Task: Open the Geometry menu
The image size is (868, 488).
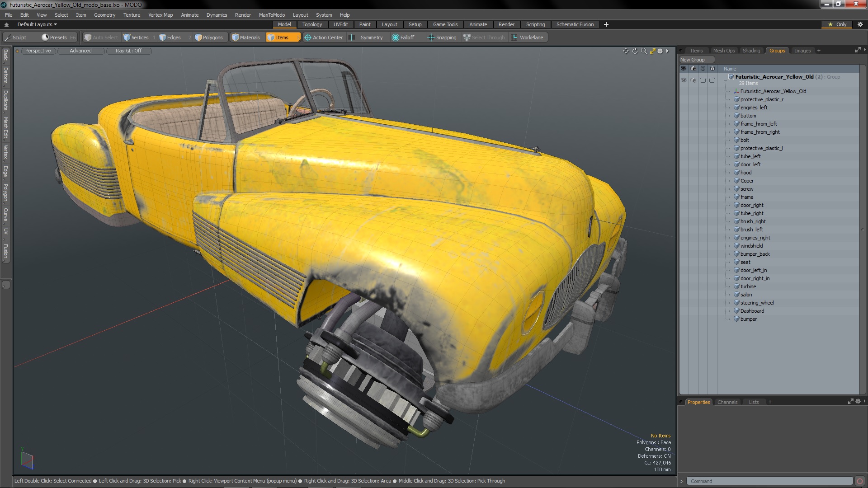Action: (x=104, y=15)
